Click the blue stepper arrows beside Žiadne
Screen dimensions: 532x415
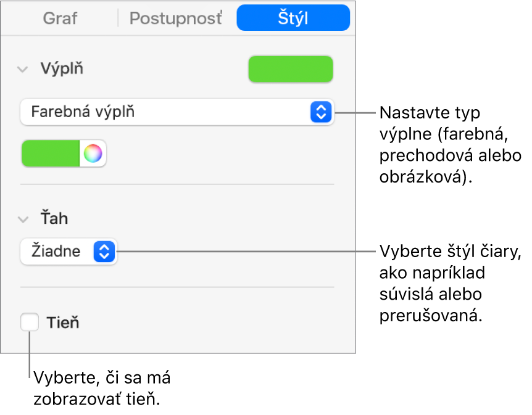(104, 252)
